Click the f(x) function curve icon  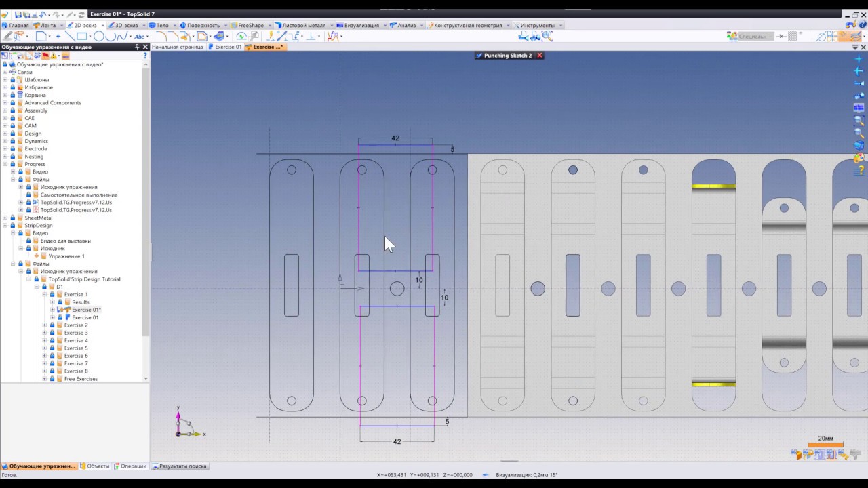click(x=333, y=36)
